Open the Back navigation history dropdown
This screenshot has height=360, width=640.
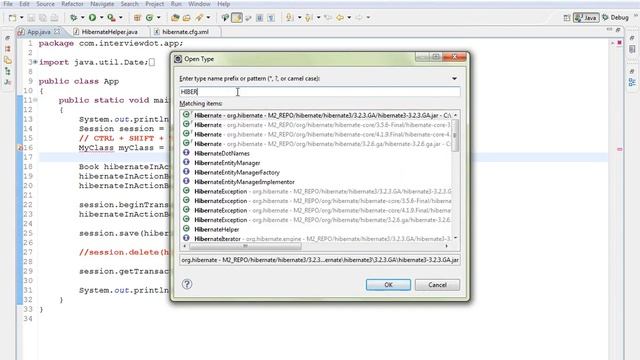(x=349, y=18)
